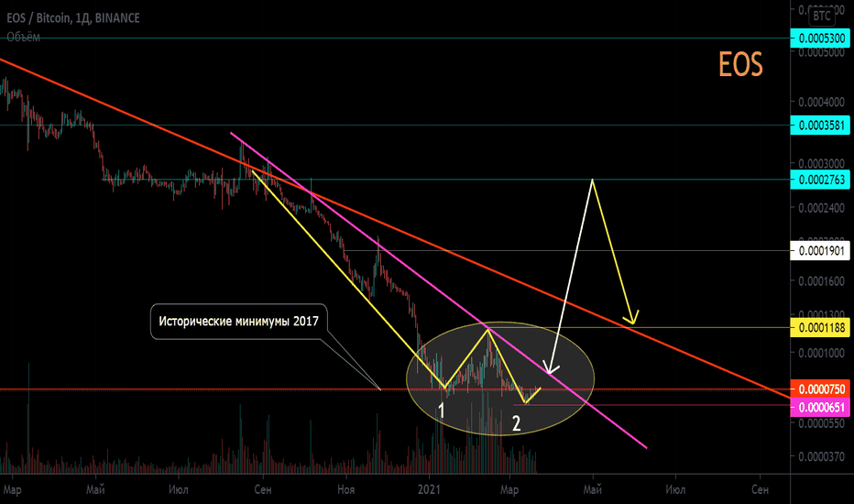Click the 0.0003000 price axis tick
The width and height of the screenshot is (854, 504).
point(821,163)
